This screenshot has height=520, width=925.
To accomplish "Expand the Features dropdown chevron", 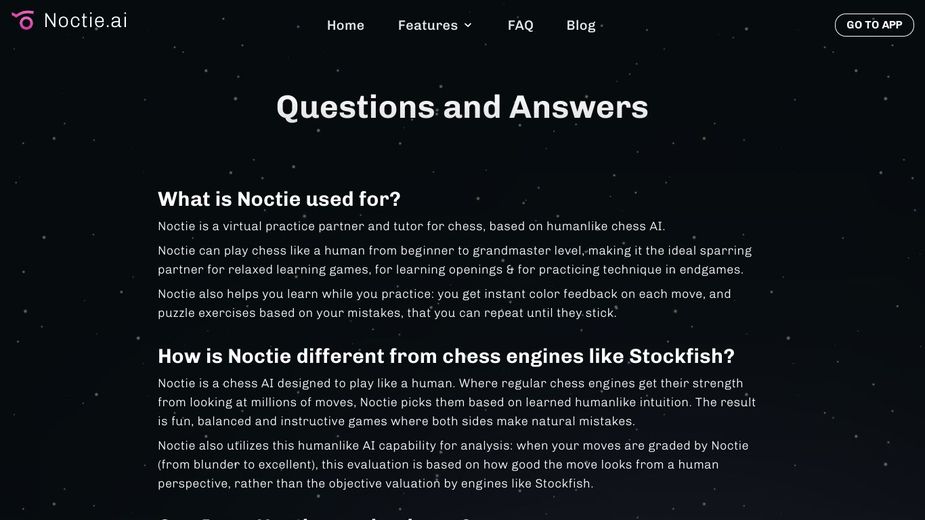I will coord(468,25).
